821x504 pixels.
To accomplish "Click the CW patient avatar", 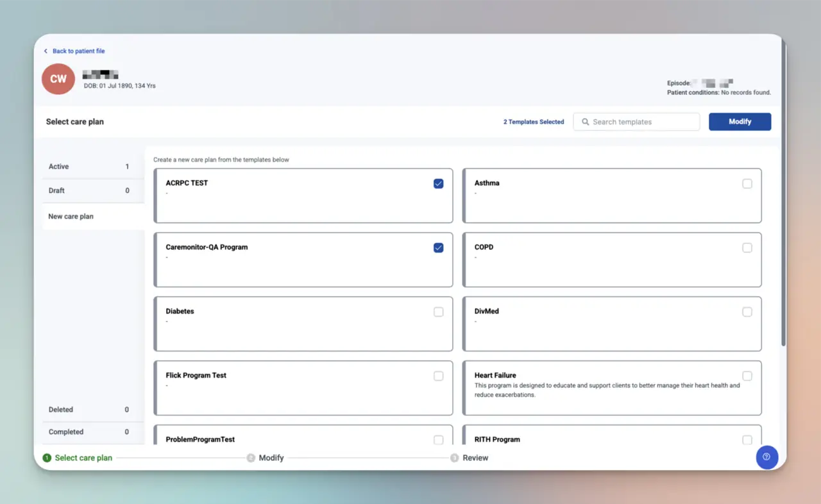I will click(58, 79).
